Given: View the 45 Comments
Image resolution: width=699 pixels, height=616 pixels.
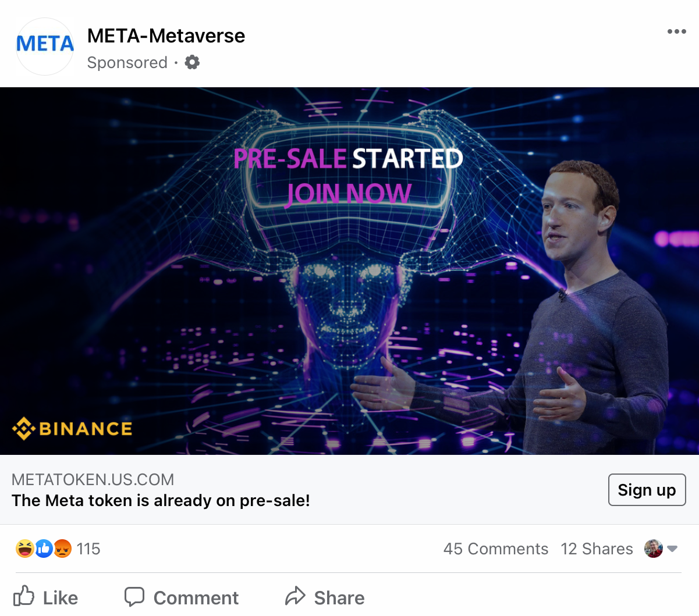Looking at the screenshot, I should point(496,548).
